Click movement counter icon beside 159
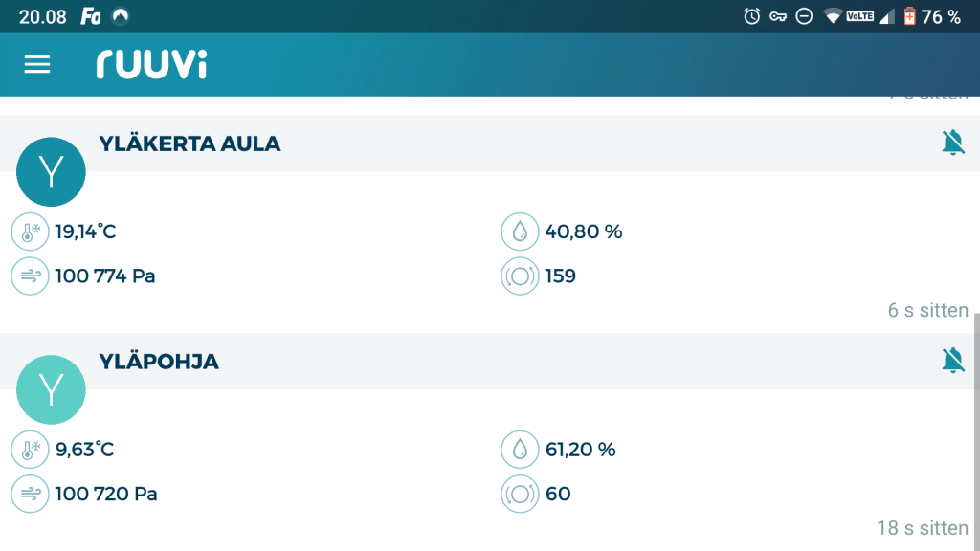Viewport: 980px width, 551px height. click(520, 276)
